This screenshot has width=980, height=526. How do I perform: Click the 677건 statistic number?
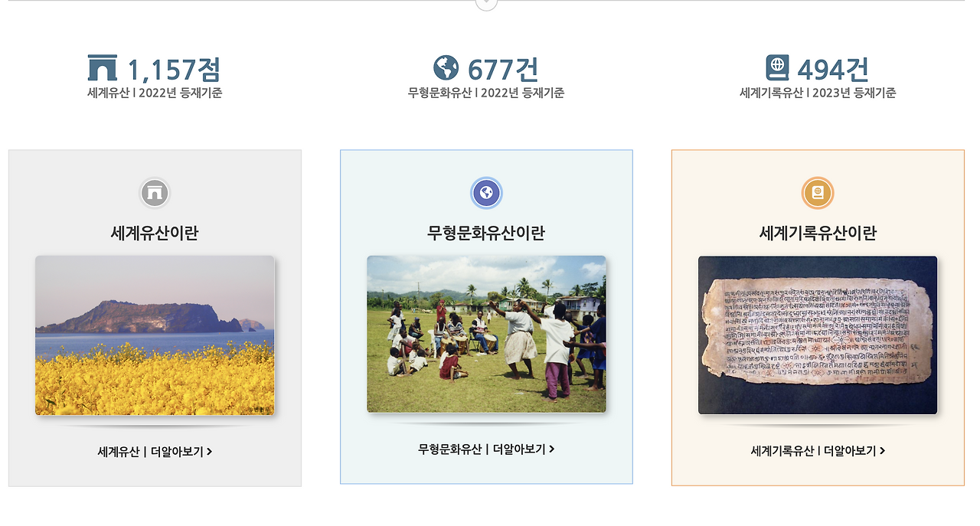503,70
